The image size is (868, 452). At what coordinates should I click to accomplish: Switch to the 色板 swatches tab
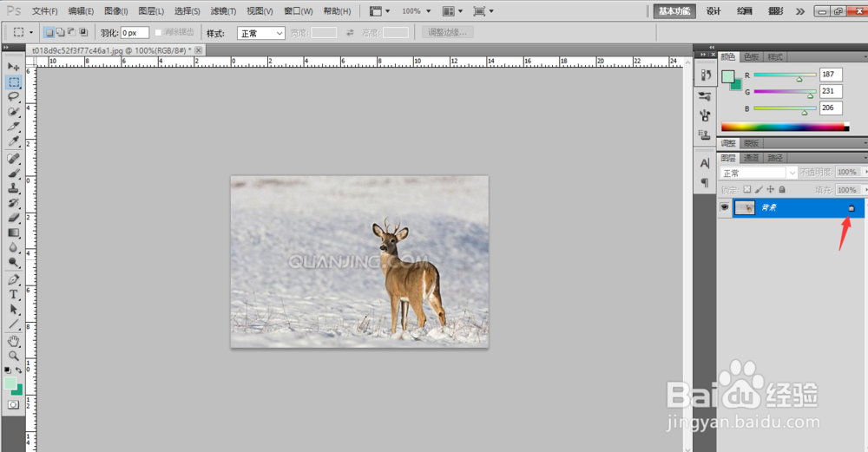(751, 57)
